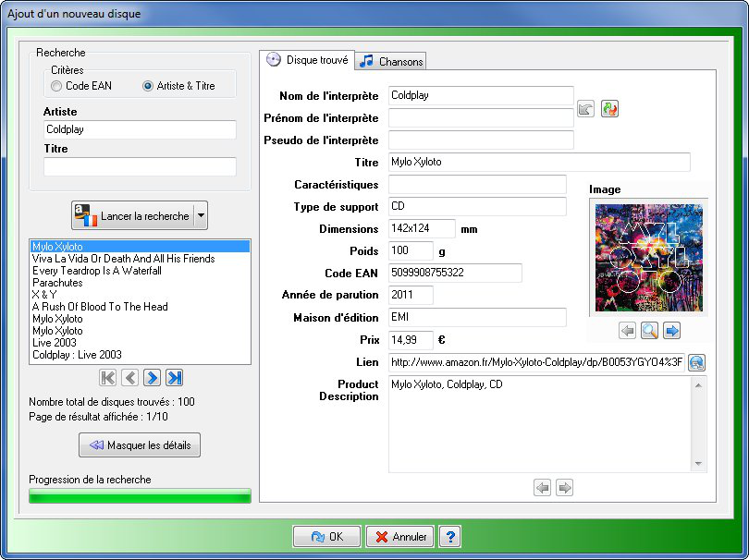The image size is (749, 560).
Task: Click the Titre search field
Action: pyautogui.click(x=140, y=166)
